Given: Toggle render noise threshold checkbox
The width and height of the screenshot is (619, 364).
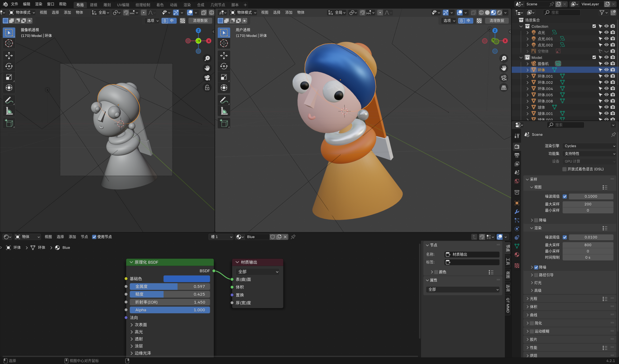Looking at the screenshot, I should point(564,237).
